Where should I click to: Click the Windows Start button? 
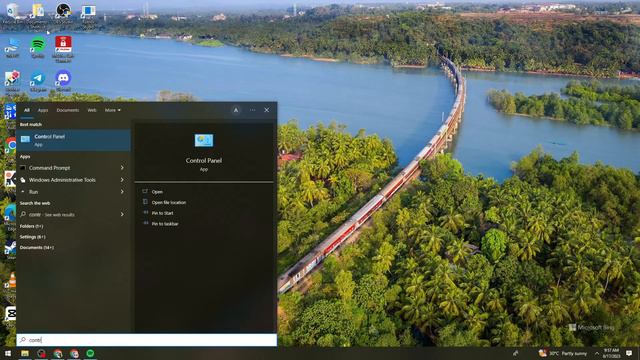(x=7, y=353)
